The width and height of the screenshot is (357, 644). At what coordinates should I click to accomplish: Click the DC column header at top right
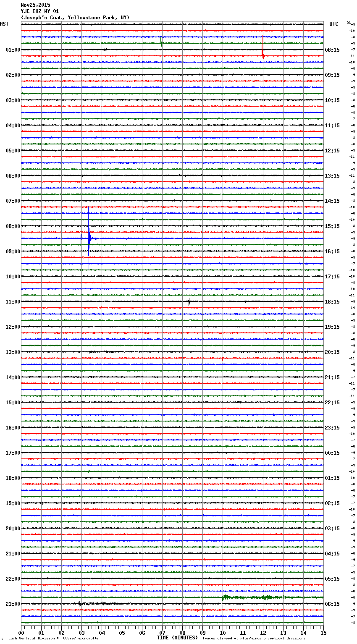coord(349,23)
